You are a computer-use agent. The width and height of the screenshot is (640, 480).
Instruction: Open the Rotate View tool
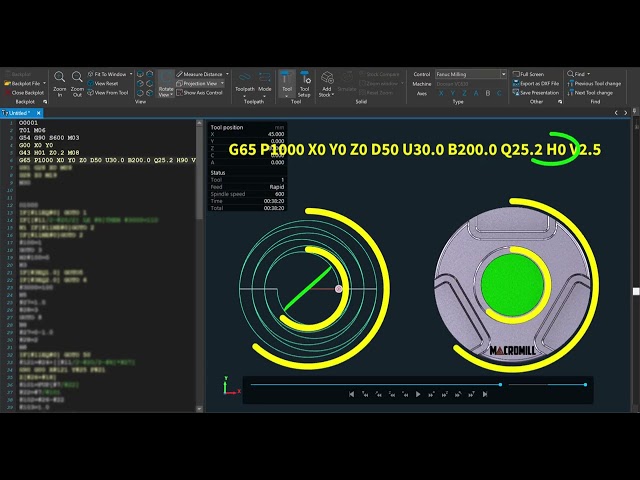tap(166, 84)
